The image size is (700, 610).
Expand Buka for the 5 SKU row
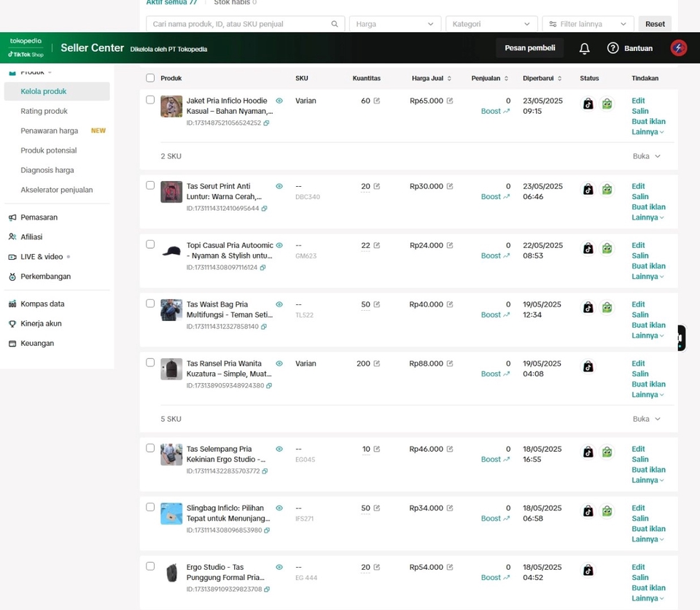(646, 419)
